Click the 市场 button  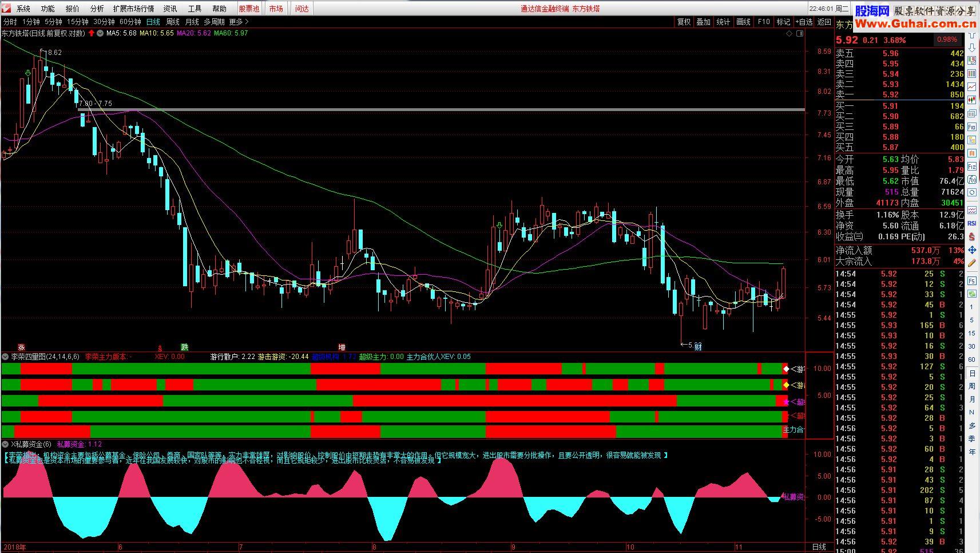(276, 9)
